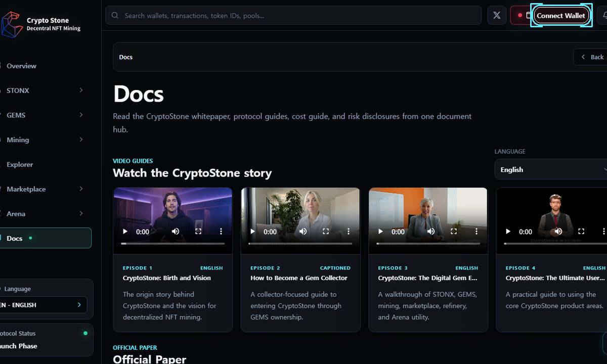Play the Episode 3 Digital Gem video
The height and width of the screenshot is (364, 607).
[x=380, y=232]
